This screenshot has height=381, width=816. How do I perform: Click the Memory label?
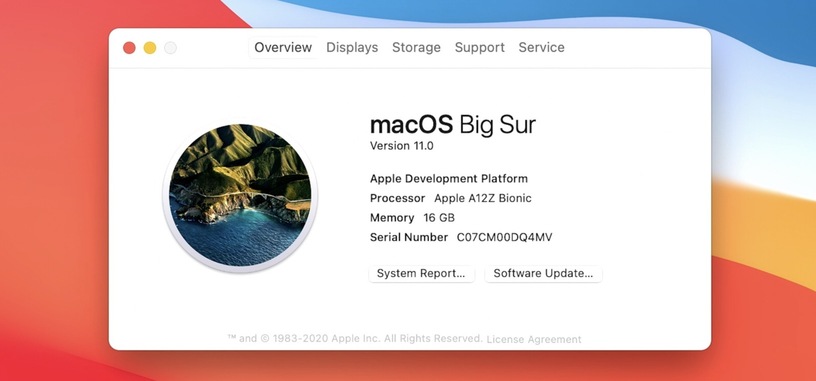[392, 218]
